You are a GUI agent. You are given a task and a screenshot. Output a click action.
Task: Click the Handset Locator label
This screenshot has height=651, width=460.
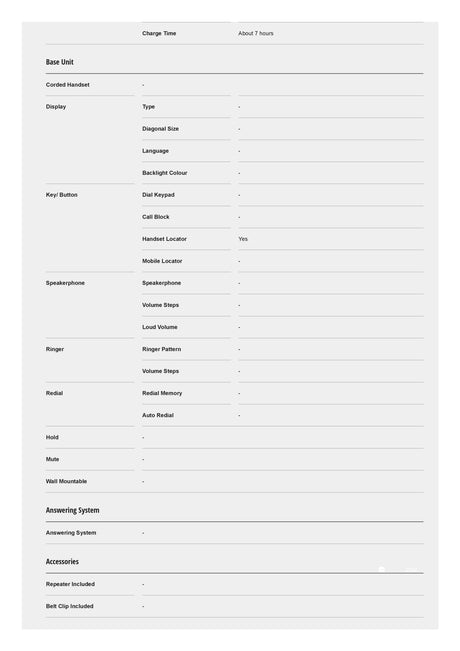(x=164, y=239)
